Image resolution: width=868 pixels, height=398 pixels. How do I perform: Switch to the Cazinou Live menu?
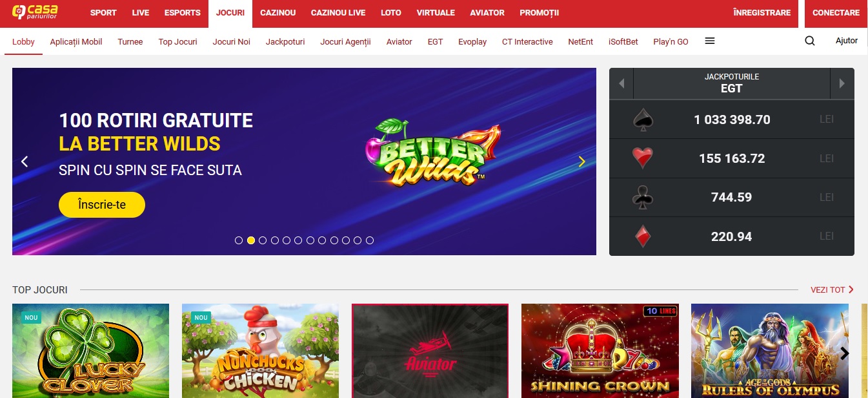pyautogui.click(x=338, y=13)
